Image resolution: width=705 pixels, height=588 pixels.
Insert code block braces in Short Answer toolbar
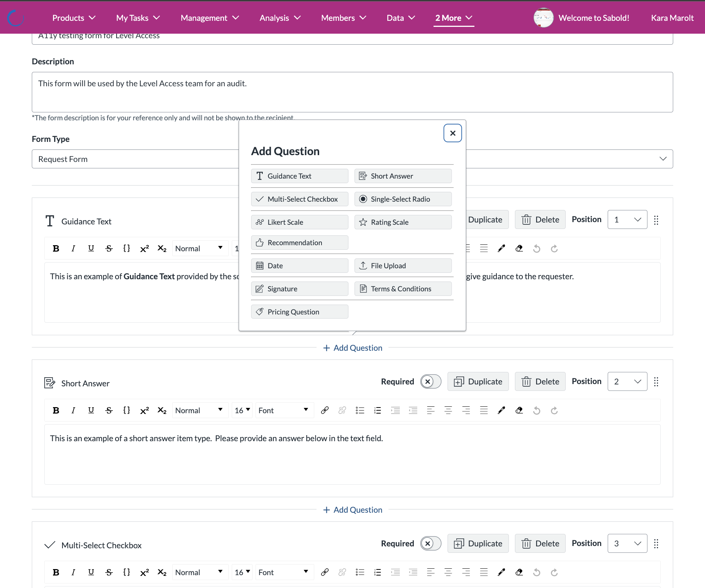tap(127, 411)
